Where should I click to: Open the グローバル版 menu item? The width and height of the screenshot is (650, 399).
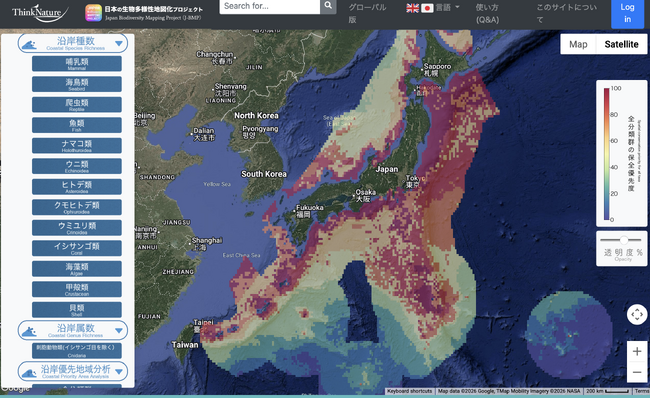(x=367, y=13)
